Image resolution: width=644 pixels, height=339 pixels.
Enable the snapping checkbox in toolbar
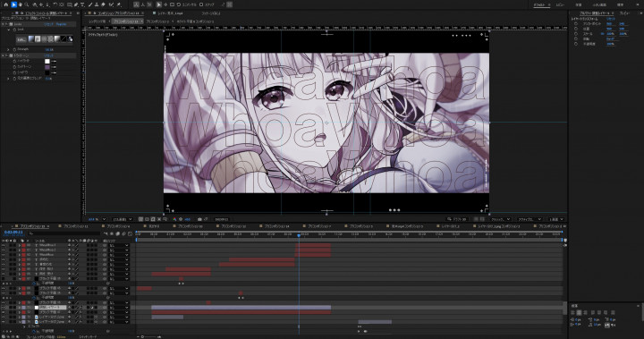[x=201, y=4]
